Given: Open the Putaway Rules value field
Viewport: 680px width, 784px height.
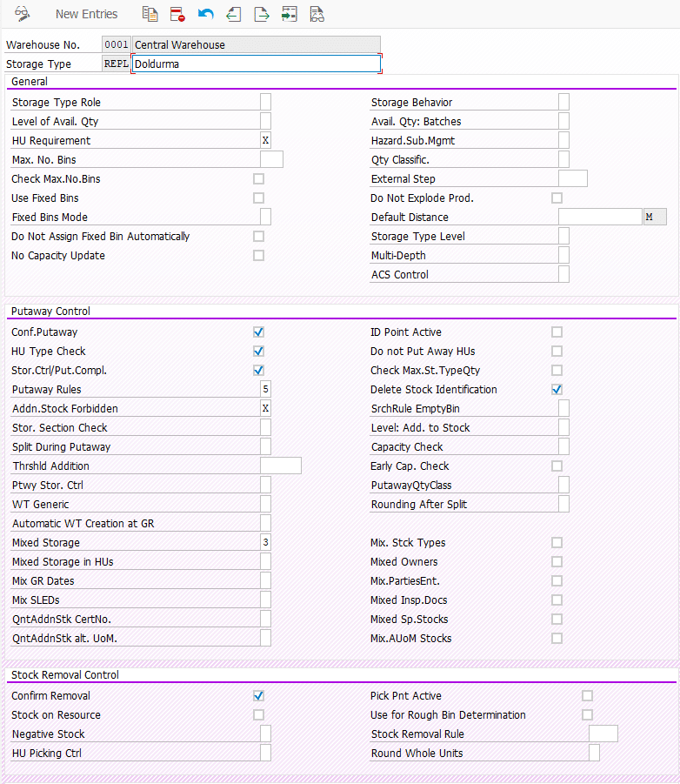Looking at the screenshot, I should click(265, 390).
